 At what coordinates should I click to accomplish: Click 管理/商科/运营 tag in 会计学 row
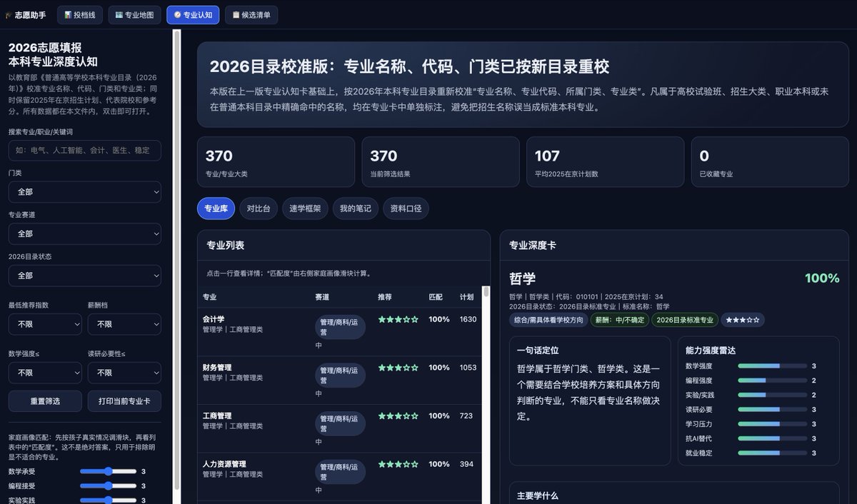(340, 327)
